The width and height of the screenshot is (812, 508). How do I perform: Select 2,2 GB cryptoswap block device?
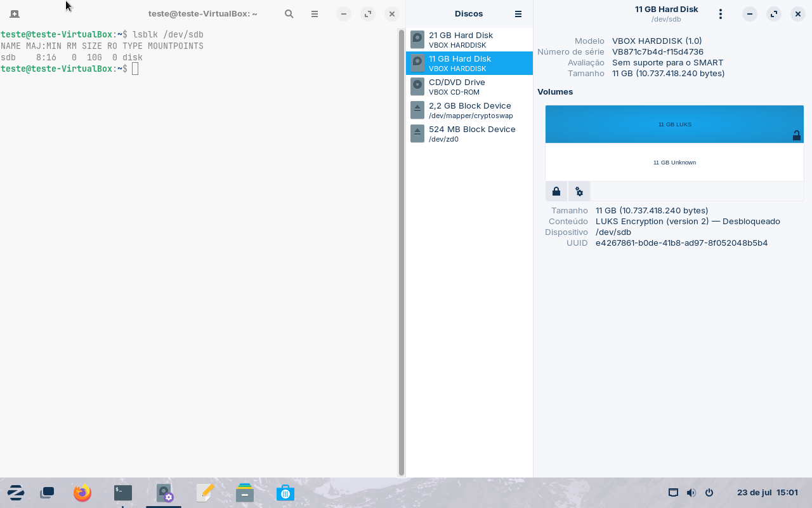[469, 110]
